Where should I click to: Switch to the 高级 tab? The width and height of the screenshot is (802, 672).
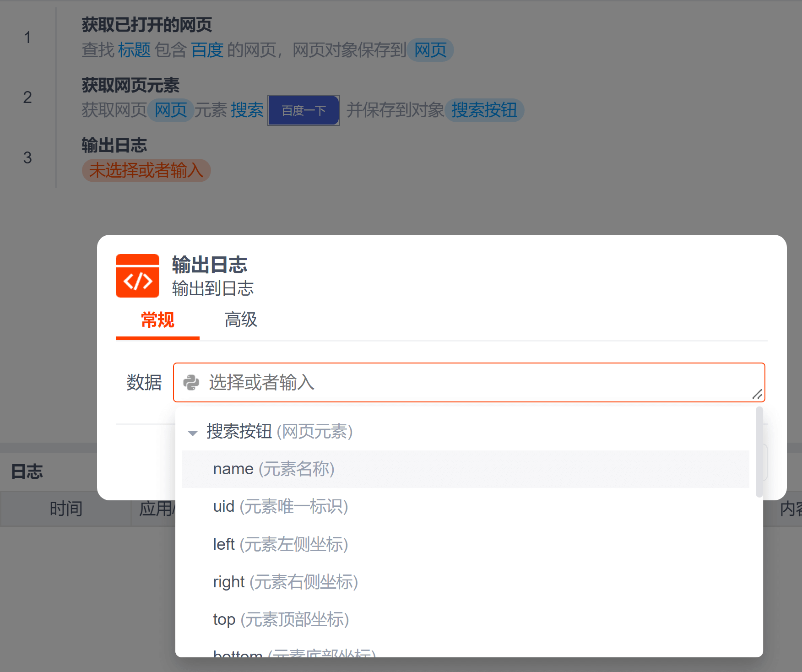coord(241,320)
